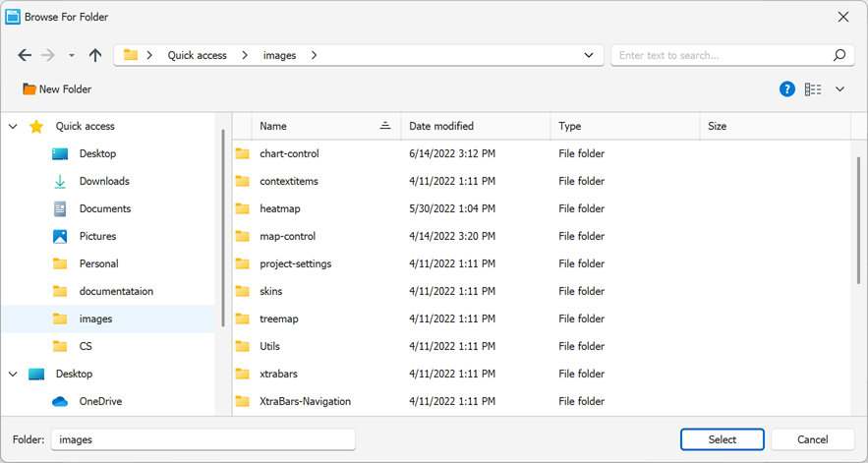Click the blue help question mark icon

(x=786, y=89)
